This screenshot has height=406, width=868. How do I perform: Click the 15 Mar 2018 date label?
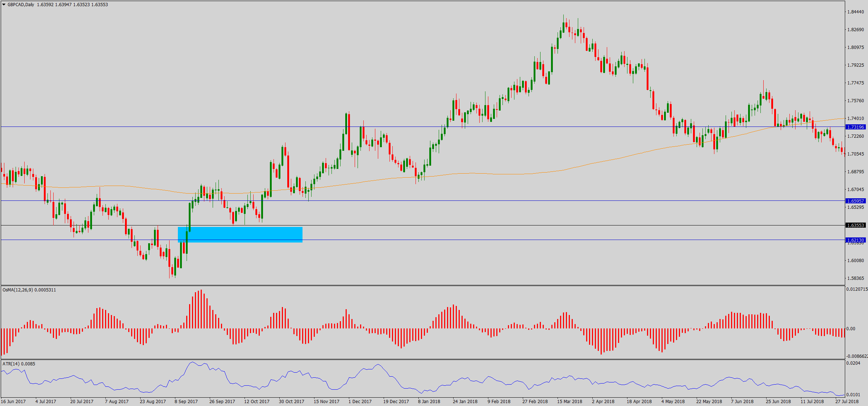[x=569, y=402]
